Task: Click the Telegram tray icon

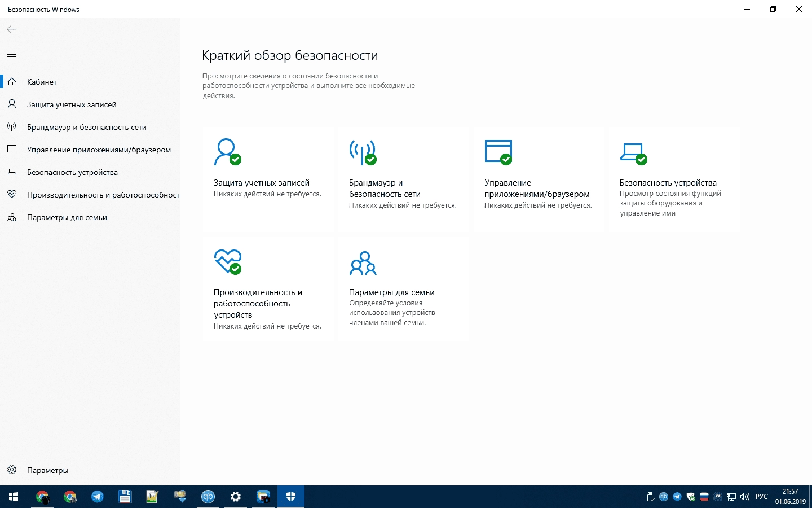Action: coord(677,497)
